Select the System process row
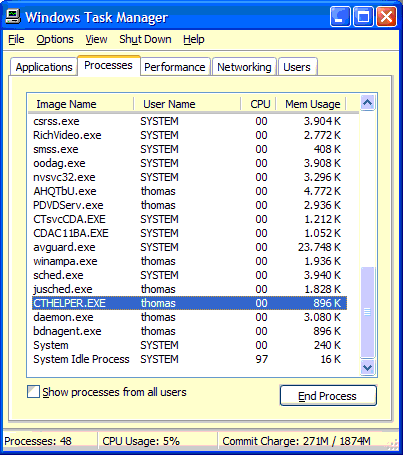 (189, 345)
